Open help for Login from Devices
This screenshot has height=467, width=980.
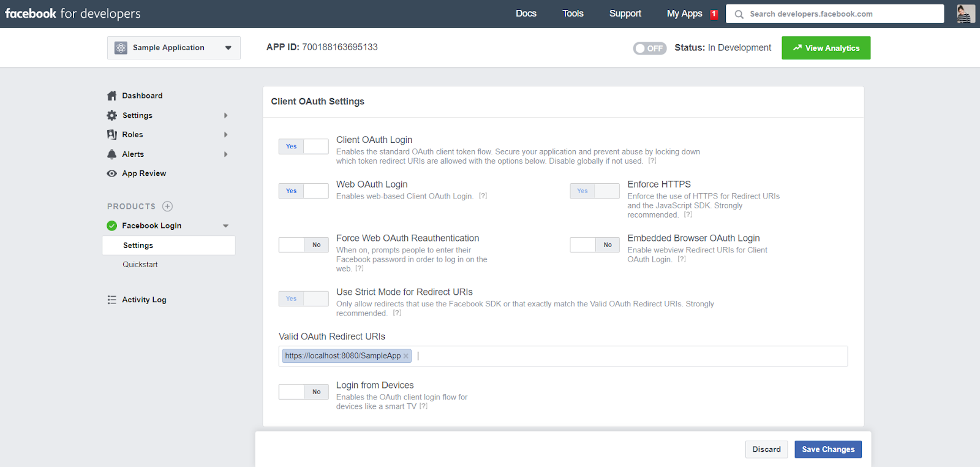click(x=423, y=406)
